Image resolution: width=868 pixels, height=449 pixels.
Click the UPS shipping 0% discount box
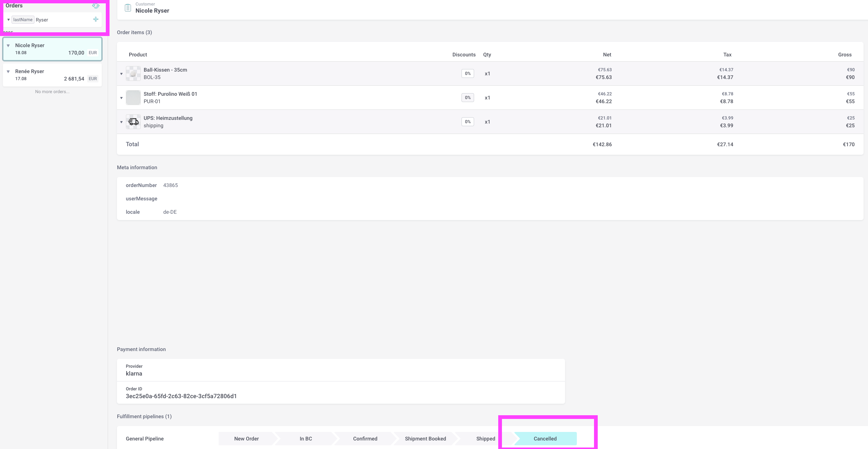pos(467,122)
